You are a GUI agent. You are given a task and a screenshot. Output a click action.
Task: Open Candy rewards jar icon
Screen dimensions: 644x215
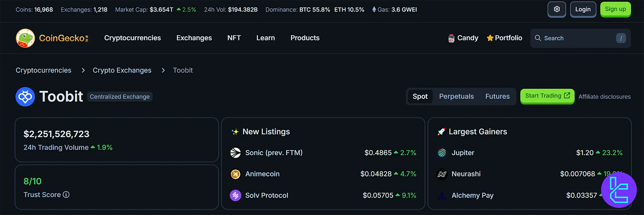coord(451,38)
